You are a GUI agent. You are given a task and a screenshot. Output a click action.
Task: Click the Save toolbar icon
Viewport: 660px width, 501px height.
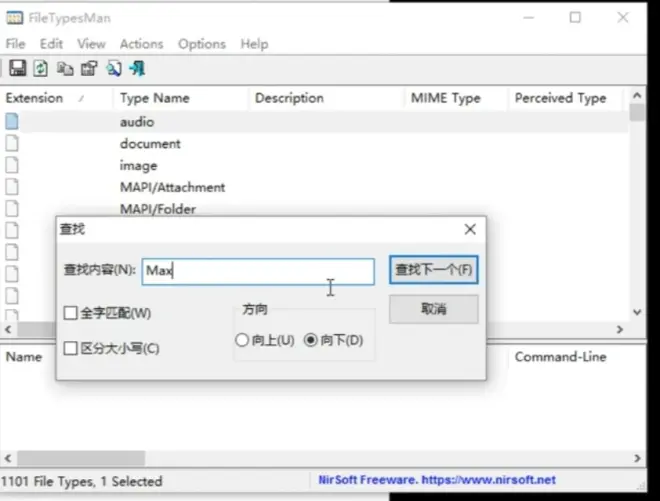point(17,69)
